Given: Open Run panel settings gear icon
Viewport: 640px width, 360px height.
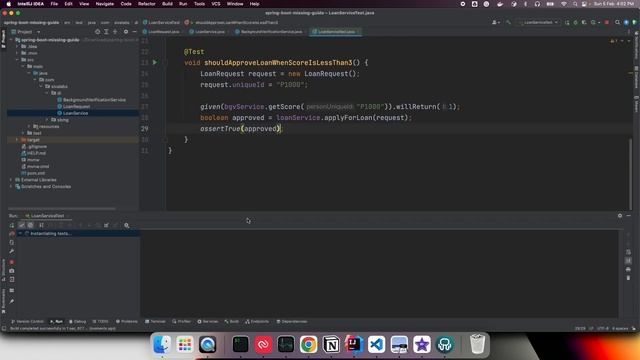Looking at the screenshot, I should point(620,216).
